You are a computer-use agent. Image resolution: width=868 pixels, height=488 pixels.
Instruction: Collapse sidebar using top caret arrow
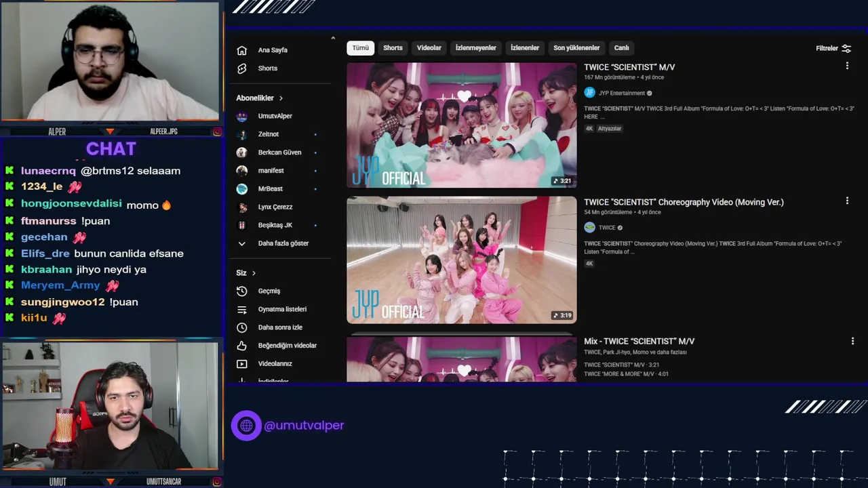(333, 39)
